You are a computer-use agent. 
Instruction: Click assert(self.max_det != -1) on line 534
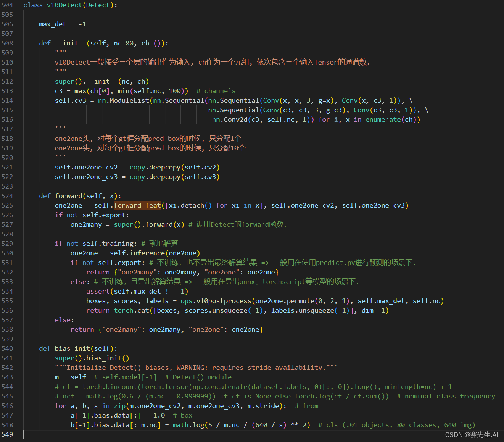click(137, 291)
